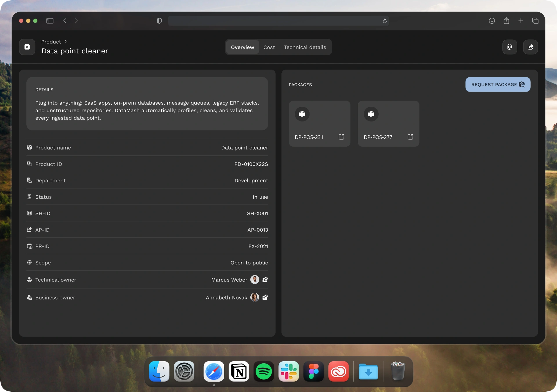Switch to the Cost tab
Viewport: 557px width, 392px height.
coord(269,47)
